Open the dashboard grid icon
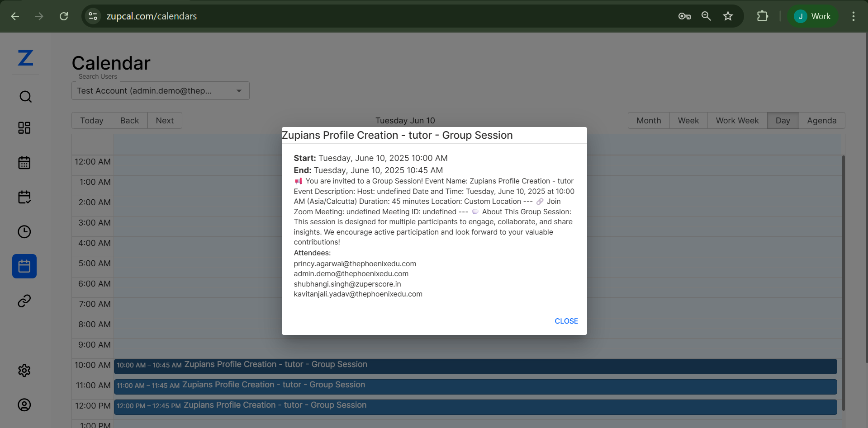 click(x=24, y=128)
